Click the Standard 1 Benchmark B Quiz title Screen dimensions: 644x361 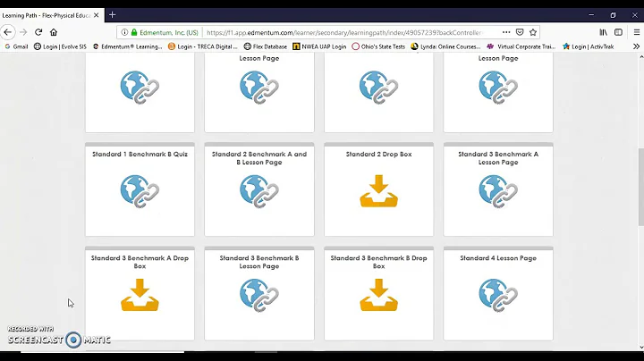[x=140, y=155]
